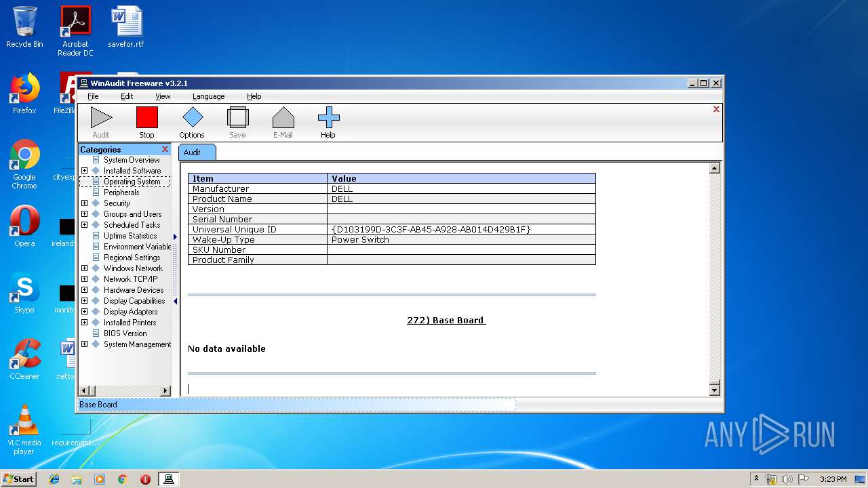Click the E-Mail toolbar icon
Image resolution: width=868 pixels, height=488 pixels.
click(x=283, y=117)
